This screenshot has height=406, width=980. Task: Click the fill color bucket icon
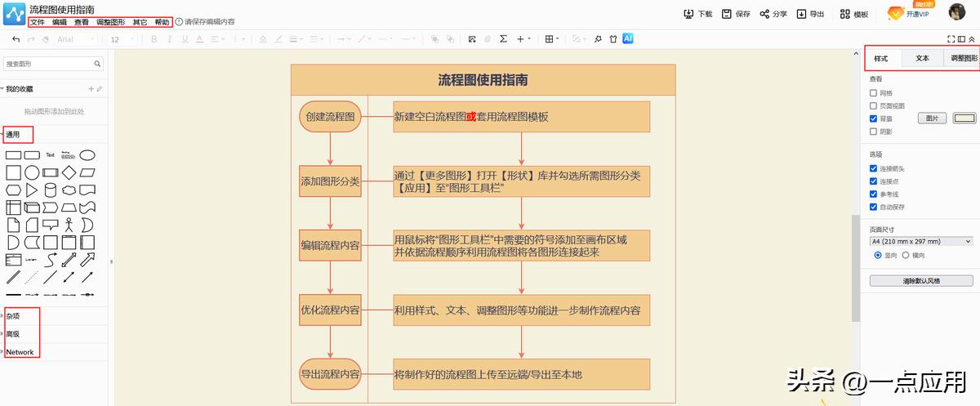pyautogui.click(x=263, y=38)
